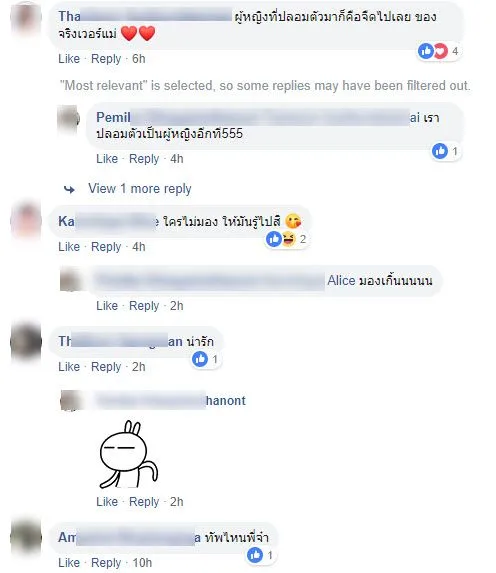
Task: Open Pemil's profile name link
Action: (x=113, y=117)
